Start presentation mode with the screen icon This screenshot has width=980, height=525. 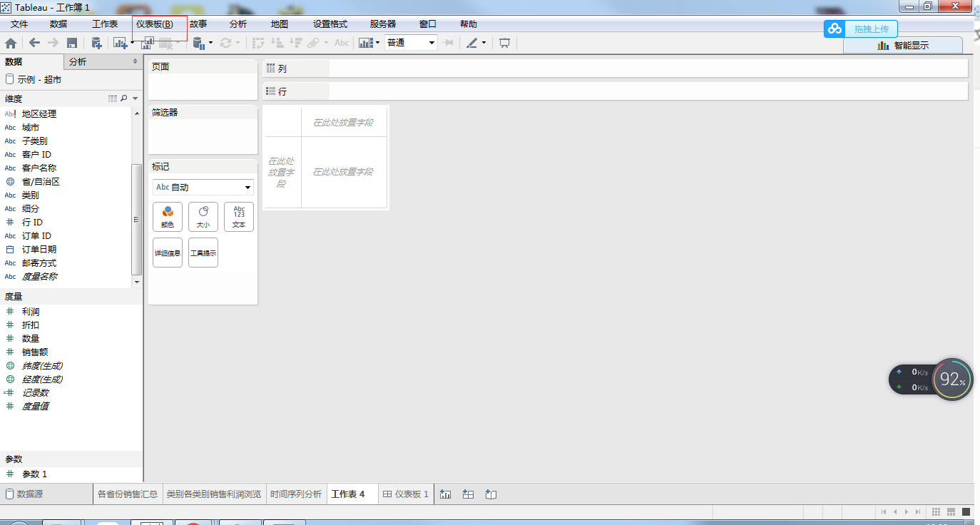point(504,43)
